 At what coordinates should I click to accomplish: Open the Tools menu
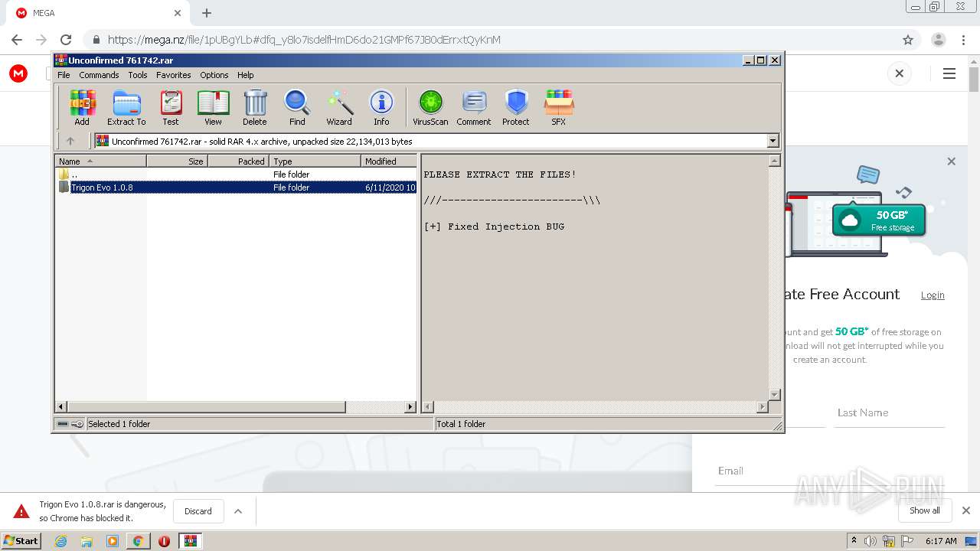(138, 75)
